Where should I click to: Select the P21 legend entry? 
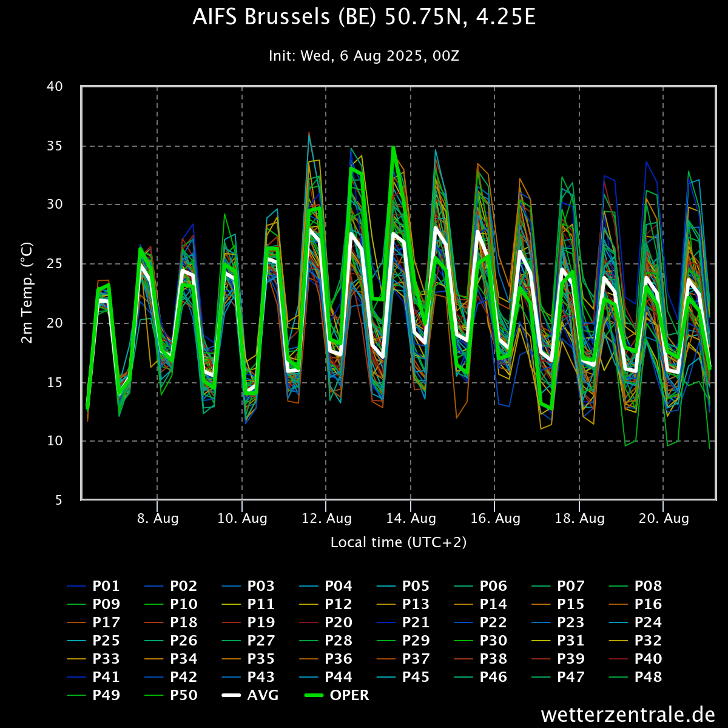[x=403, y=622]
